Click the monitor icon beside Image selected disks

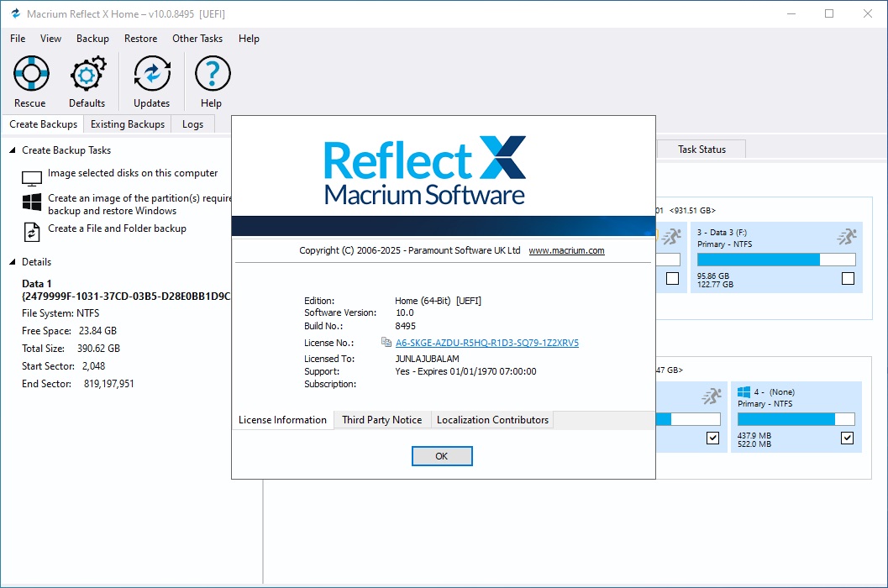(32, 178)
